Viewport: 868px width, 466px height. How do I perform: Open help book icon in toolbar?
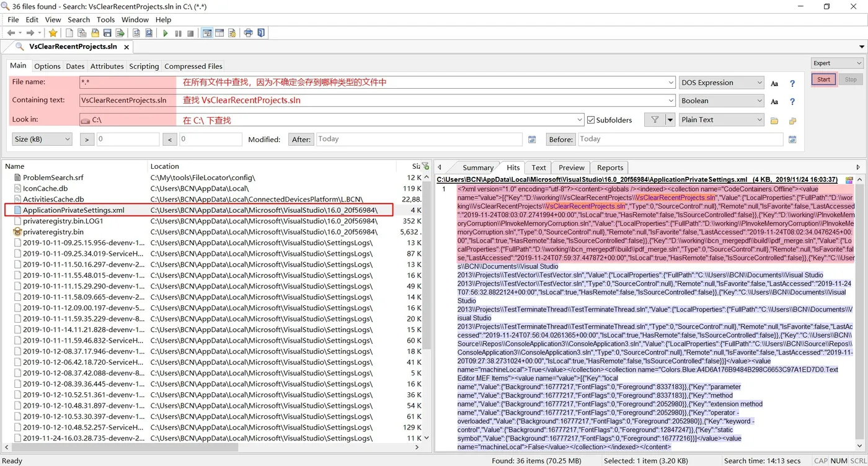(261, 33)
